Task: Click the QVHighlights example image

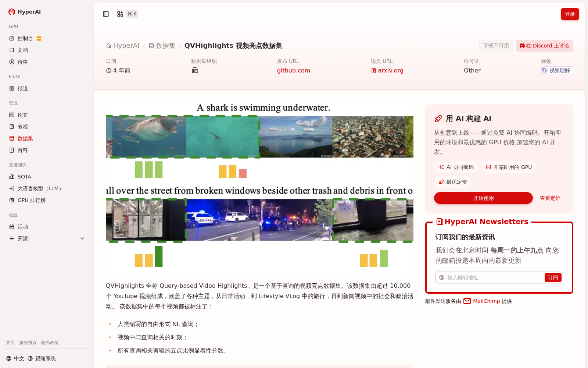Action: point(259,185)
